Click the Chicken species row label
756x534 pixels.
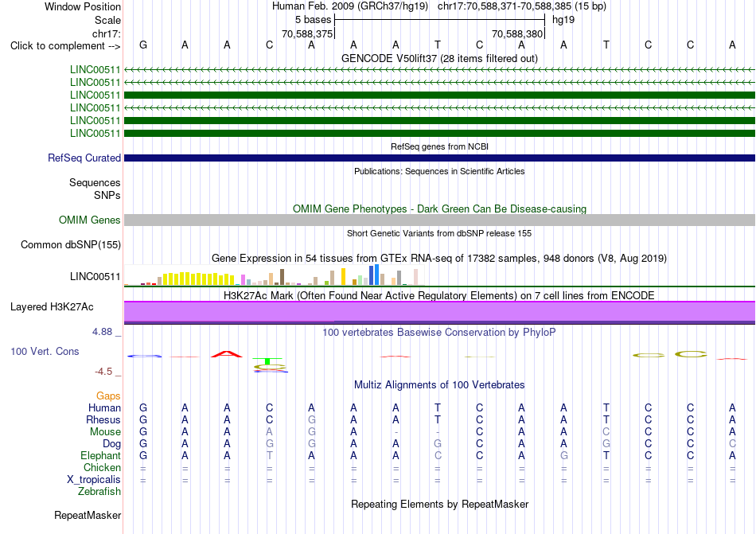102,467
